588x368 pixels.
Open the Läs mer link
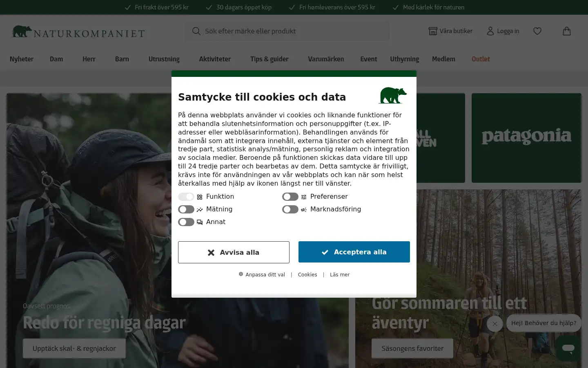tap(340, 274)
